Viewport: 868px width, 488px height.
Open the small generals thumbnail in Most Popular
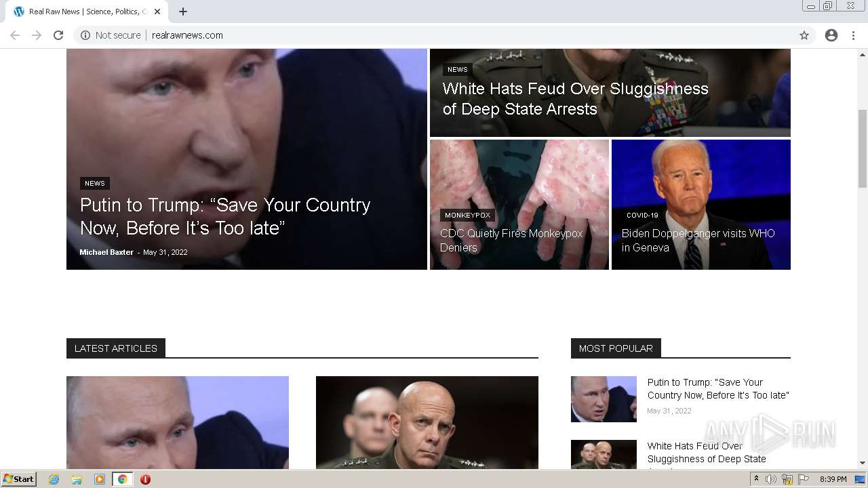click(x=604, y=454)
